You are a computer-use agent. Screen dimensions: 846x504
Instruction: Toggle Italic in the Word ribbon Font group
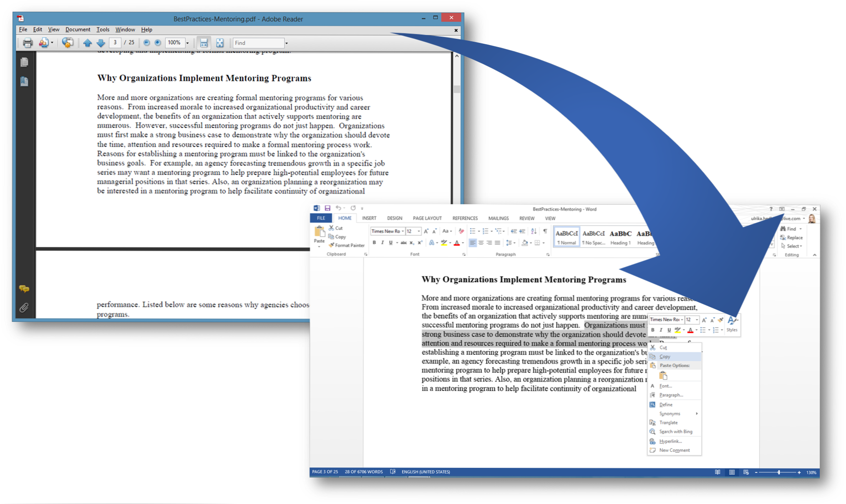point(382,243)
